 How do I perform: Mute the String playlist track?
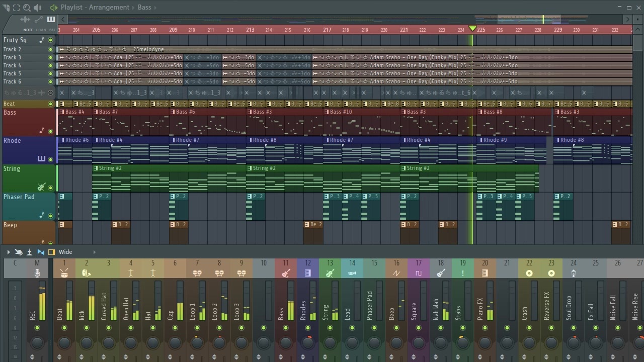pyautogui.click(x=50, y=188)
